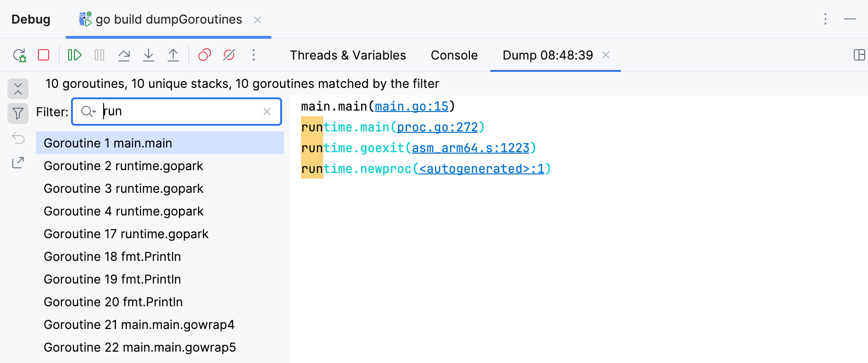The image size is (868, 363).
Task: Open more debugger toolbar actions menu
Action: click(254, 55)
